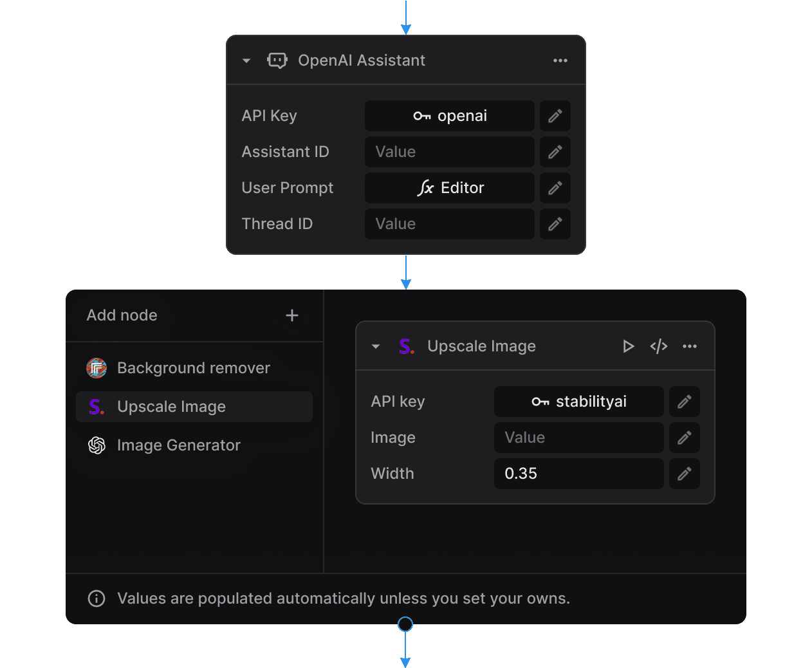Click the Width value of 0.35
Viewport: 812px width, 668px height.
(x=578, y=474)
